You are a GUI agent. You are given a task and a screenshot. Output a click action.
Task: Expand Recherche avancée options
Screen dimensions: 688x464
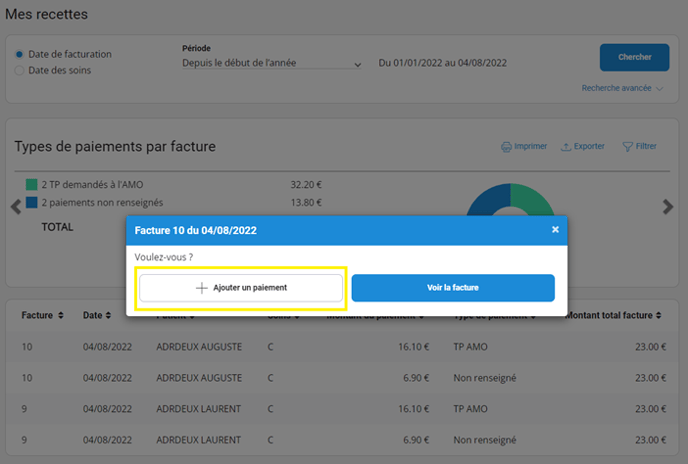pos(622,89)
